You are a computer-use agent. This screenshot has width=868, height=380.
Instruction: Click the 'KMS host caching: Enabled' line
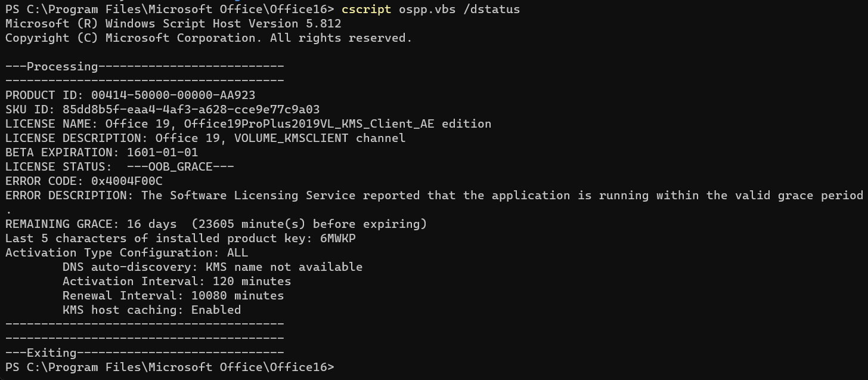(151, 310)
